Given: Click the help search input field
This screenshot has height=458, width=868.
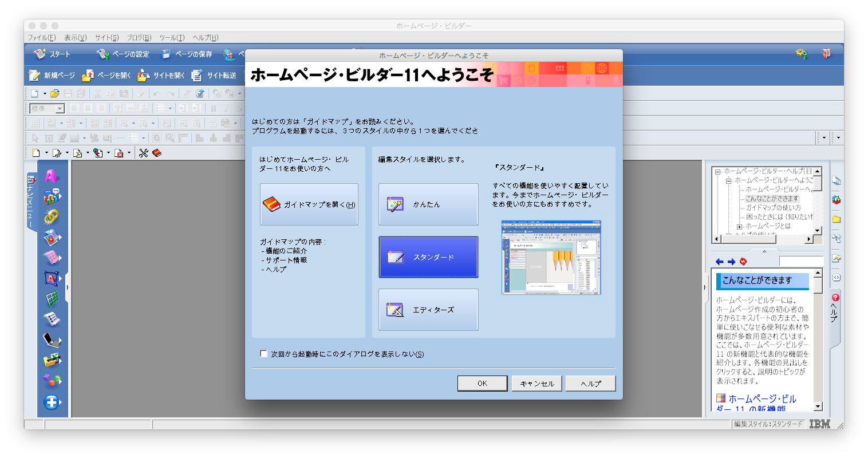Looking at the screenshot, I should click(801, 262).
